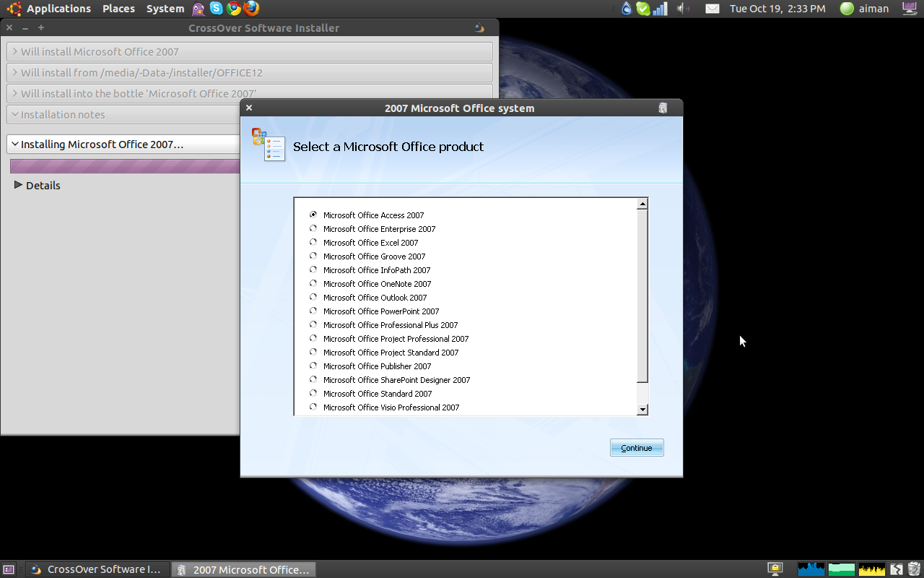Click the Ubuntu logo beside Applications
The image size is (924, 578).
pos(14,9)
